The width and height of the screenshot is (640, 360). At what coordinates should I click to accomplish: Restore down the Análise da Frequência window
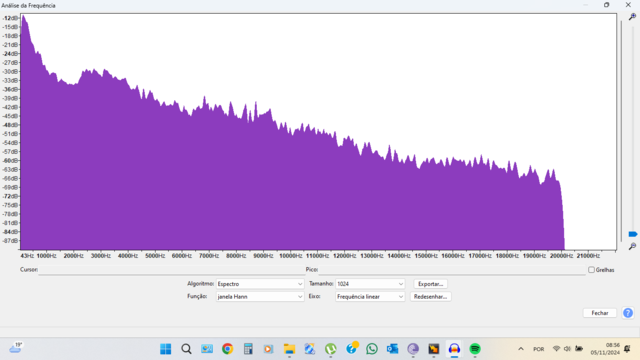[x=607, y=5]
